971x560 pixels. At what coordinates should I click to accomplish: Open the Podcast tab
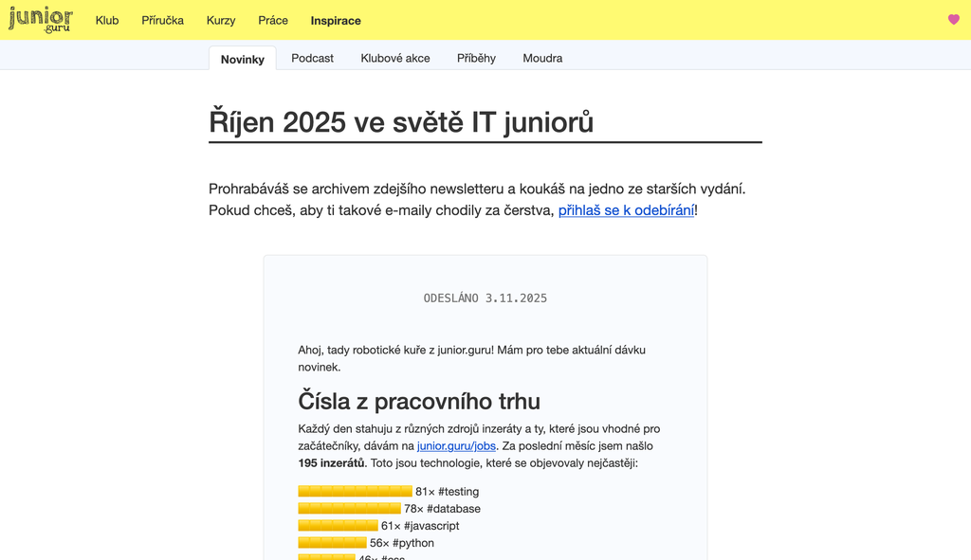312,59
